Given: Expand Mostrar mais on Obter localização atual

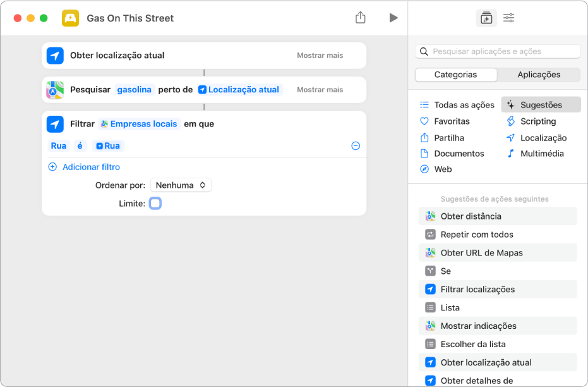Looking at the screenshot, I should coord(320,56).
